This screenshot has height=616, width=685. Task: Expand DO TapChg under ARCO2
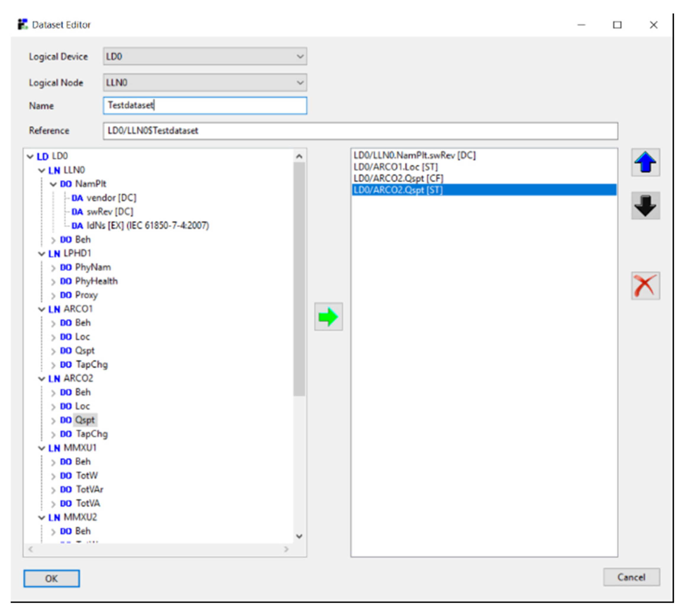(x=53, y=434)
